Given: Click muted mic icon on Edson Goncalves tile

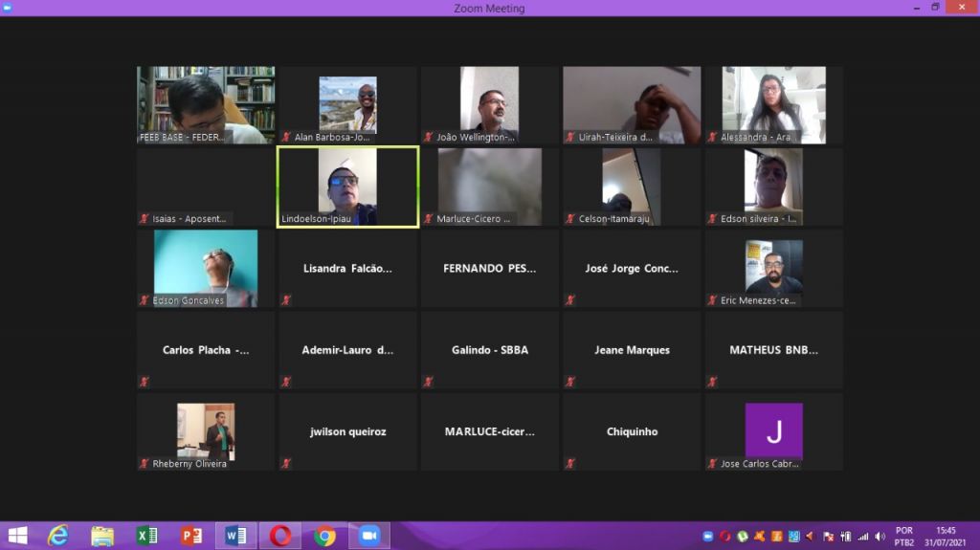Looking at the screenshot, I should pos(145,300).
